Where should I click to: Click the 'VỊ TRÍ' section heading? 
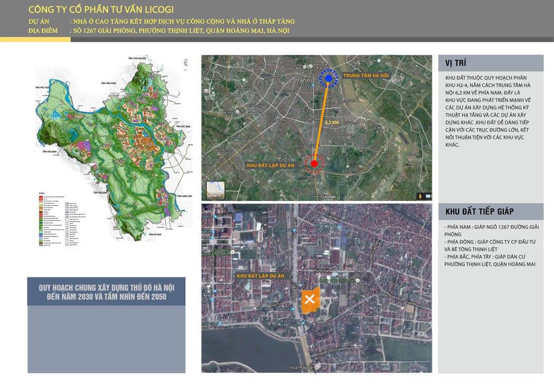click(x=456, y=63)
